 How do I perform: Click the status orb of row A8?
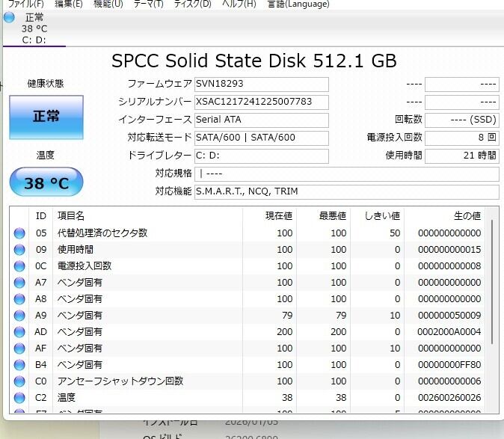click(x=19, y=299)
